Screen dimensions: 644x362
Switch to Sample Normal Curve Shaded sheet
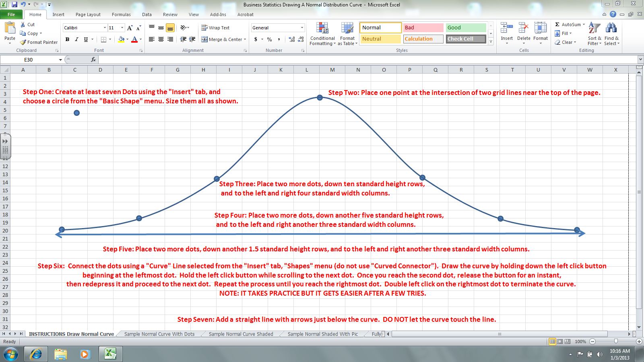[x=241, y=334]
